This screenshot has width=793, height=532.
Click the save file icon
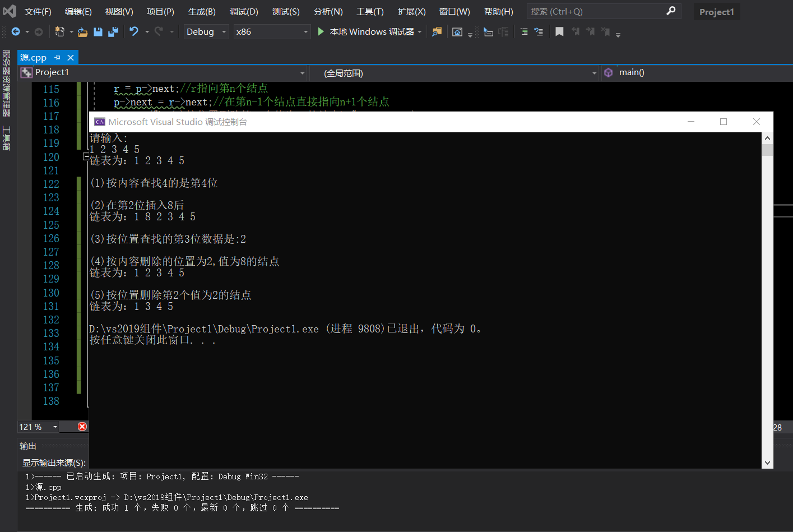[98, 32]
